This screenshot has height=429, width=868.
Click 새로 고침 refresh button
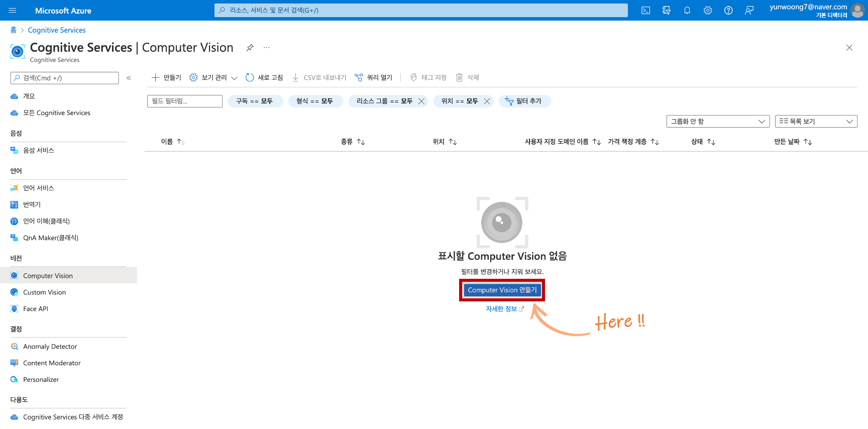click(264, 77)
